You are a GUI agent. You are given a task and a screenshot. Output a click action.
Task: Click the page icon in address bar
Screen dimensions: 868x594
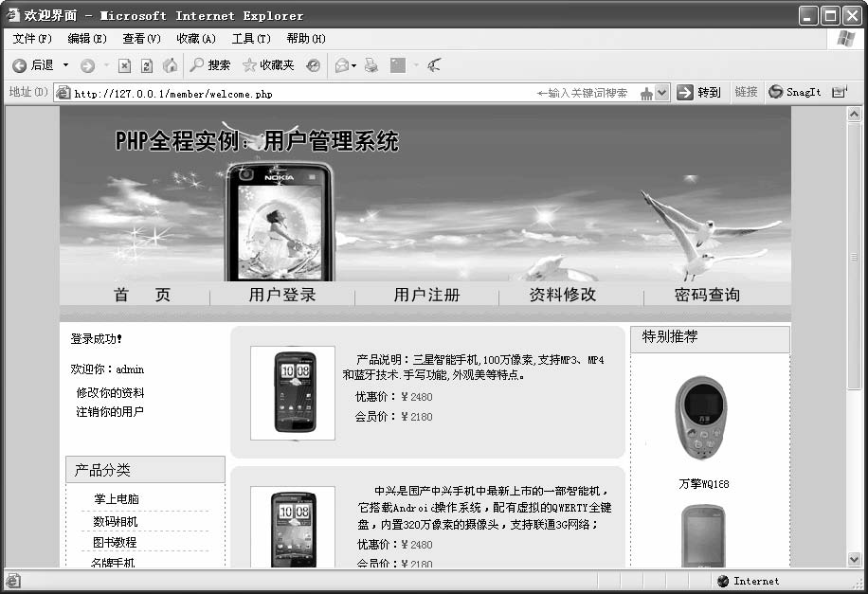pos(63,93)
